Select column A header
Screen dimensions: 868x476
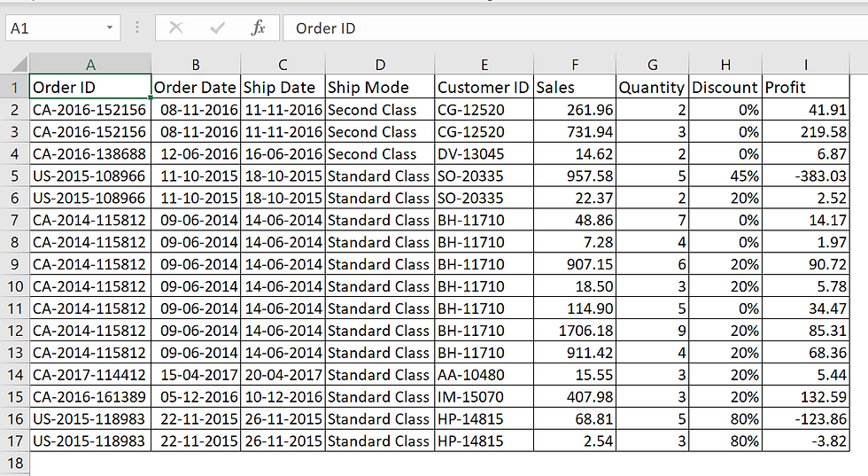(90, 65)
